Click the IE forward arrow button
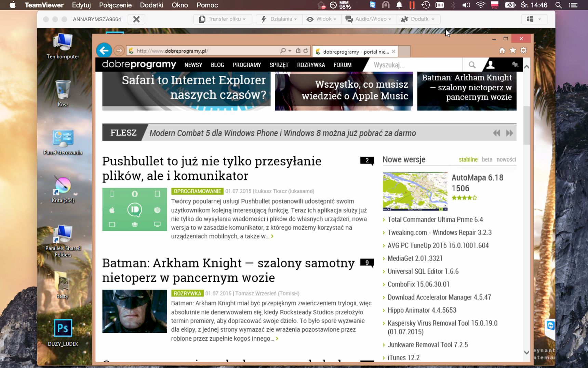This screenshot has width=588, height=368. point(119,51)
